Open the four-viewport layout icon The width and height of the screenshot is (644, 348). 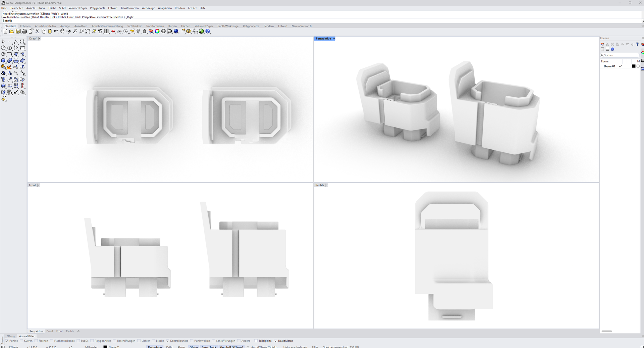[x=107, y=31]
